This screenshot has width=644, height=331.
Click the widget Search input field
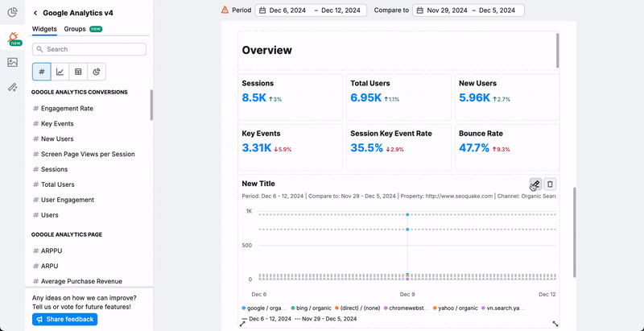[89, 49]
